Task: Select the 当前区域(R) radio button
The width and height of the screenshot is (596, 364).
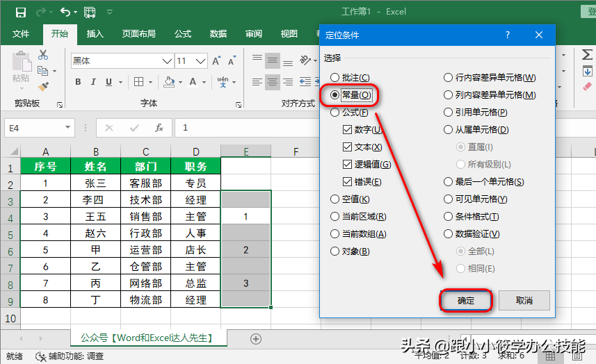Action: pyautogui.click(x=335, y=217)
